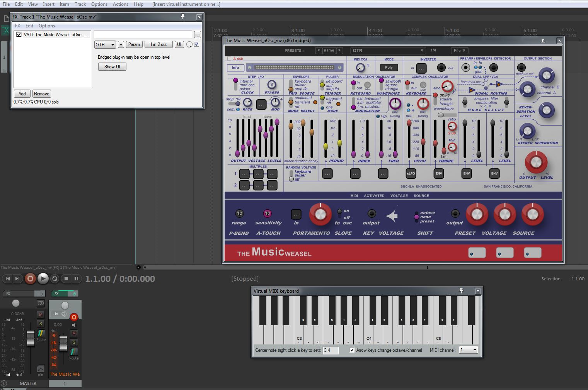Mute track 1 in the mixer
The width and height of the screenshot is (588, 390).
coord(74,333)
